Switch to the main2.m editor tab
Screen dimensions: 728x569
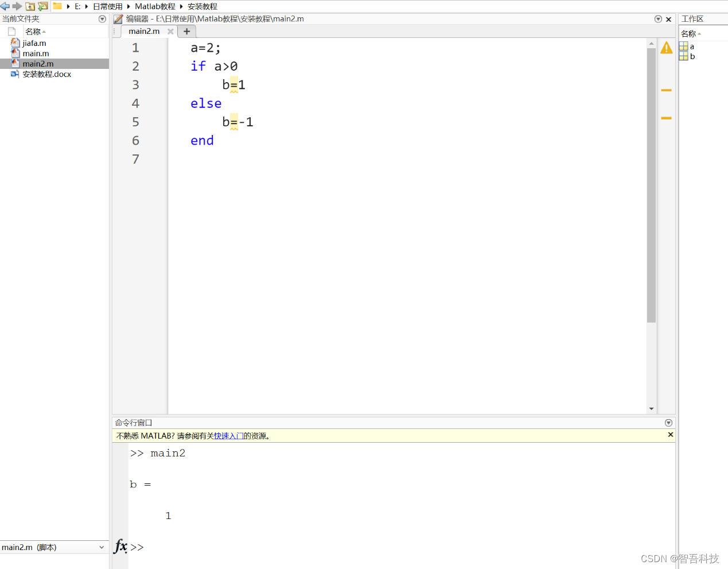point(143,31)
